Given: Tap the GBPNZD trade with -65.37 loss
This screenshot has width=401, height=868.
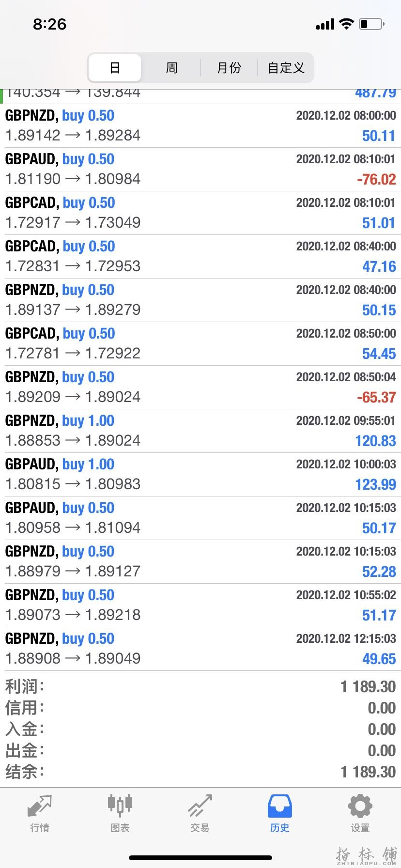Looking at the screenshot, I should 200,387.
